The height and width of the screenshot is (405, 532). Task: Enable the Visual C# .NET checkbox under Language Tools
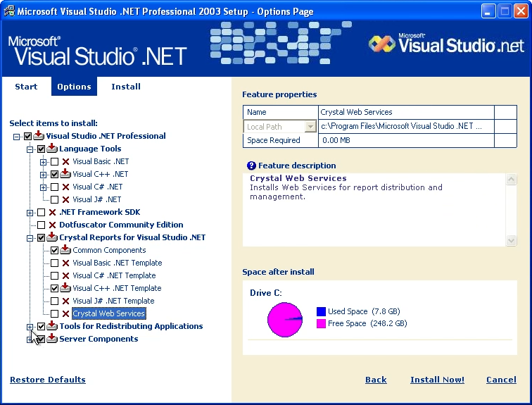[54, 187]
